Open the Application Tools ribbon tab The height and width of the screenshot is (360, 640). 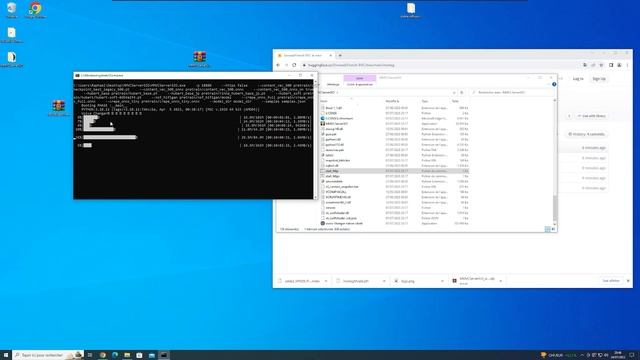[x=360, y=84]
